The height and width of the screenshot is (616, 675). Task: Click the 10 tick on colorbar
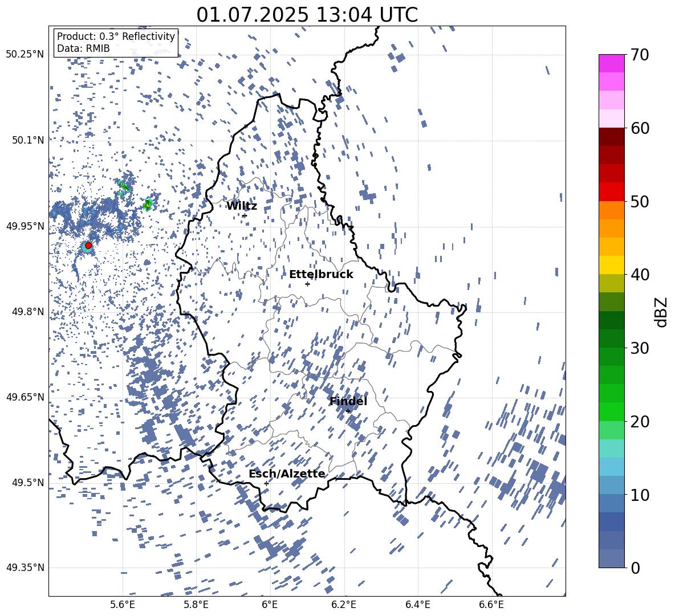point(640,495)
